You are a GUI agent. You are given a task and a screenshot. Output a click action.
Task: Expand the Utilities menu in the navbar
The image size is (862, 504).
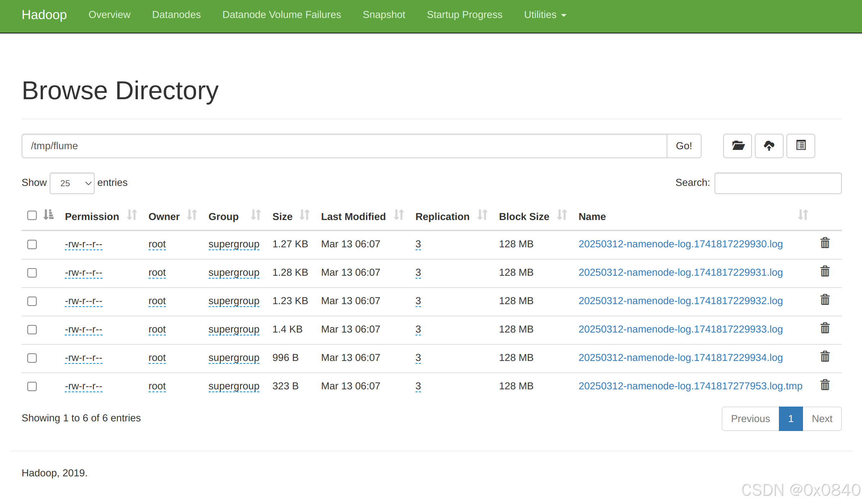pyautogui.click(x=545, y=15)
